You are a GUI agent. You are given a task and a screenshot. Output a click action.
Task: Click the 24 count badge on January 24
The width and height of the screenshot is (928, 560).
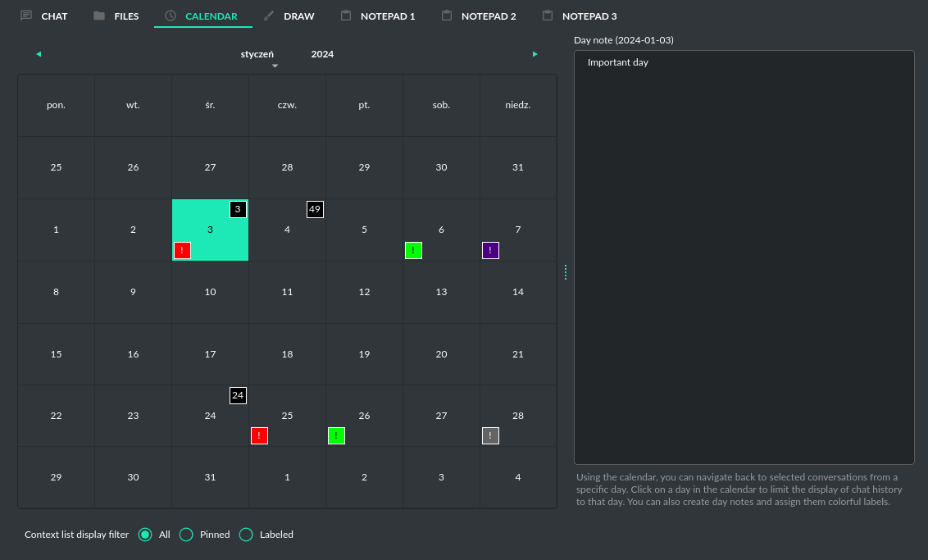(238, 395)
